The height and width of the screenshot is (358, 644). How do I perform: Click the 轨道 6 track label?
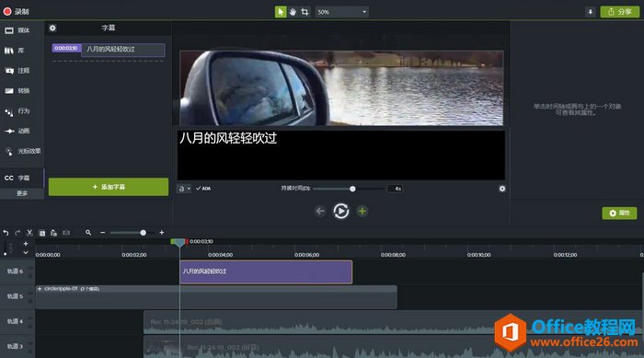[x=15, y=271]
